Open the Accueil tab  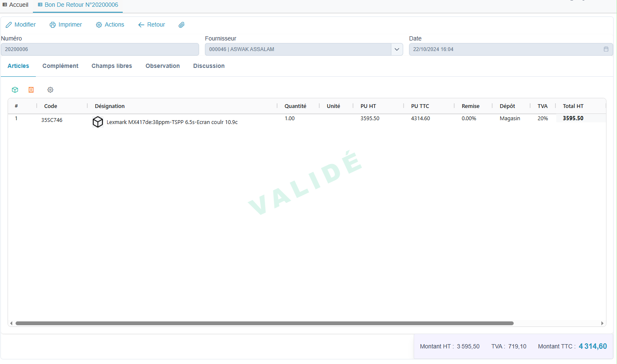(x=16, y=5)
